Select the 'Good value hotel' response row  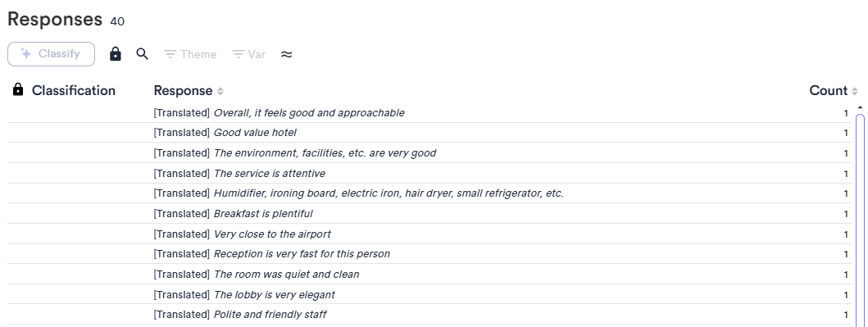tap(429, 133)
